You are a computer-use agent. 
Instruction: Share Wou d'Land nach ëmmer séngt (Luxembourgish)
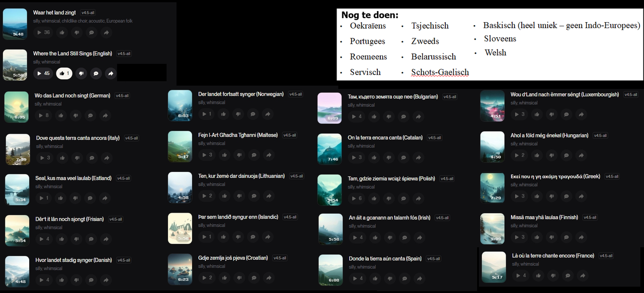click(581, 114)
